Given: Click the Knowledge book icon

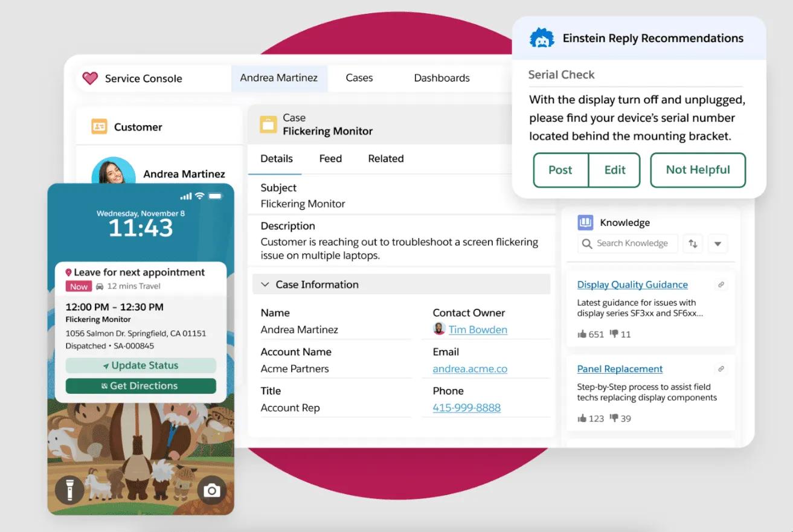Looking at the screenshot, I should point(585,223).
